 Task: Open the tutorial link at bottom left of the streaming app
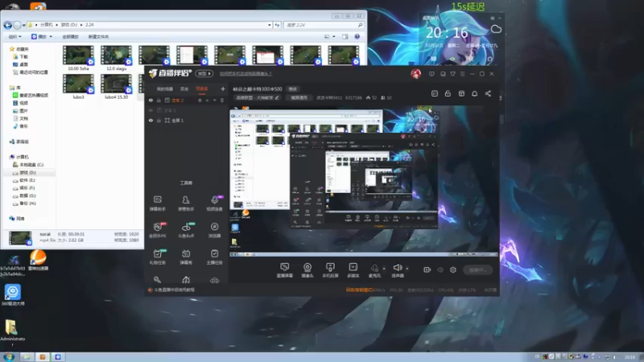click(x=174, y=290)
